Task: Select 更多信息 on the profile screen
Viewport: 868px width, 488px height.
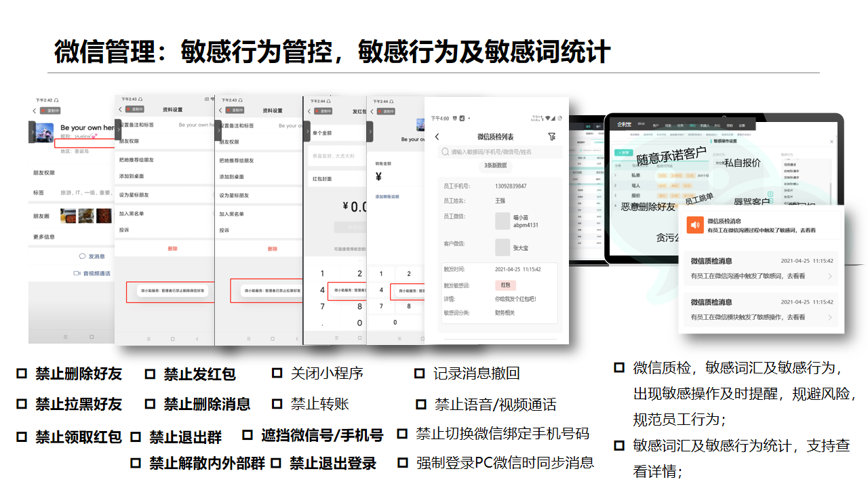Action: pos(44,237)
